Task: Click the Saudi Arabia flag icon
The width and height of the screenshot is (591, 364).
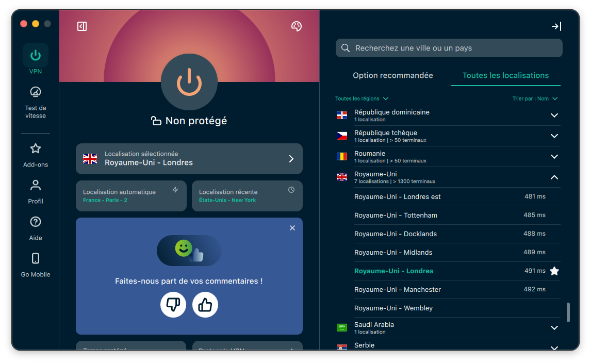Action: tap(342, 327)
